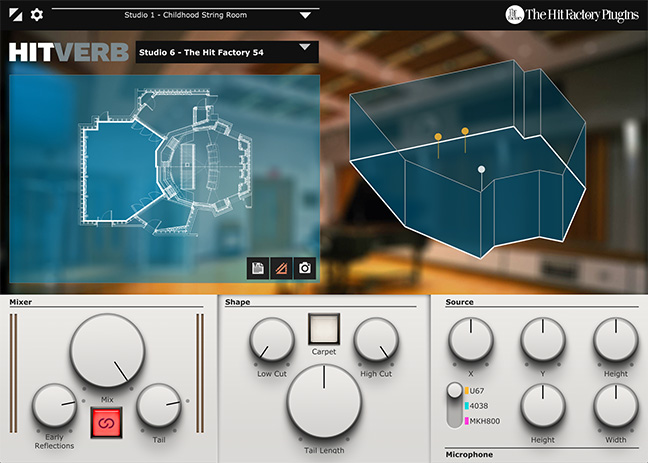Click the white source marker in 3D room
The width and height of the screenshot is (648, 463).
point(481,169)
